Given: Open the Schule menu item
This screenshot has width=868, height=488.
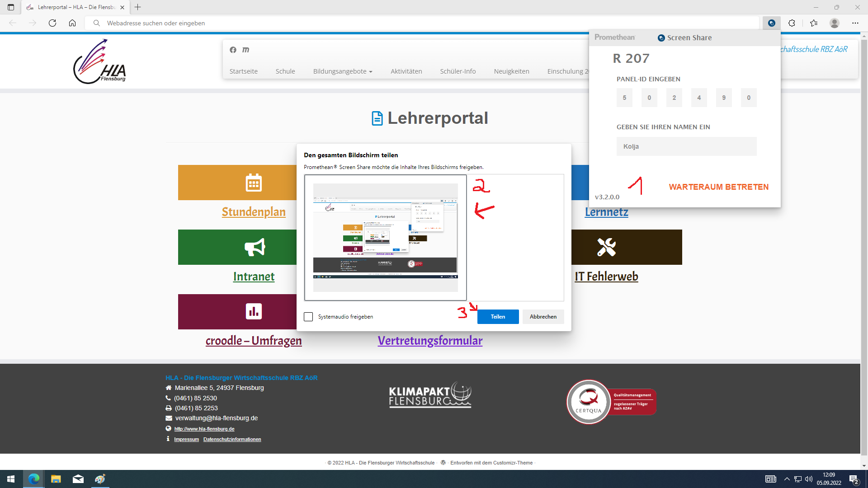Looking at the screenshot, I should pos(285,71).
